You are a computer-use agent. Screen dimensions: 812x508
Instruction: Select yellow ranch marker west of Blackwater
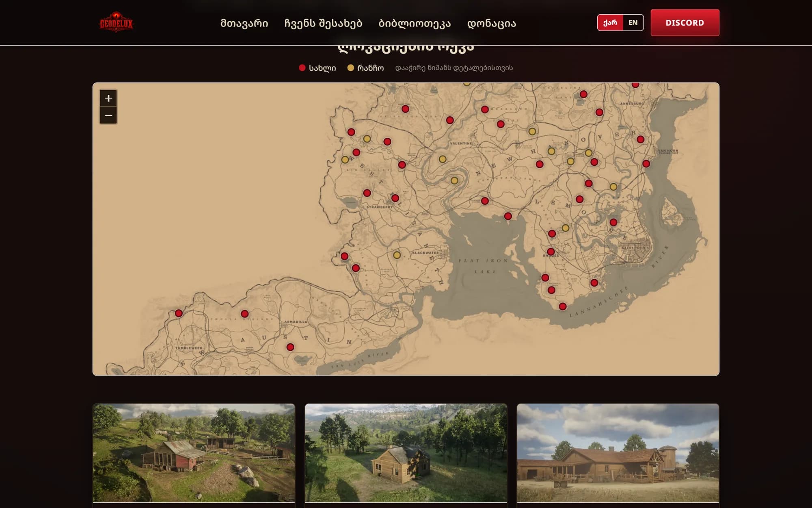click(397, 255)
